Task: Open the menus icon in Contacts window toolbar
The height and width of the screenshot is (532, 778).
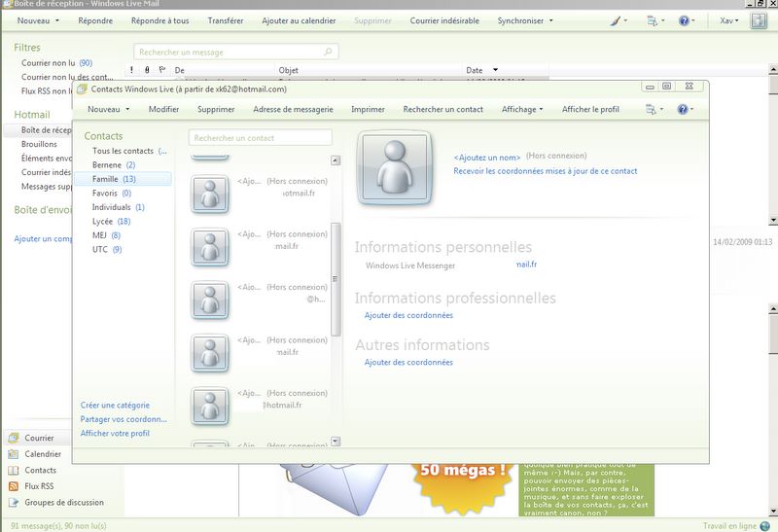Action: pyautogui.click(x=651, y=109)
